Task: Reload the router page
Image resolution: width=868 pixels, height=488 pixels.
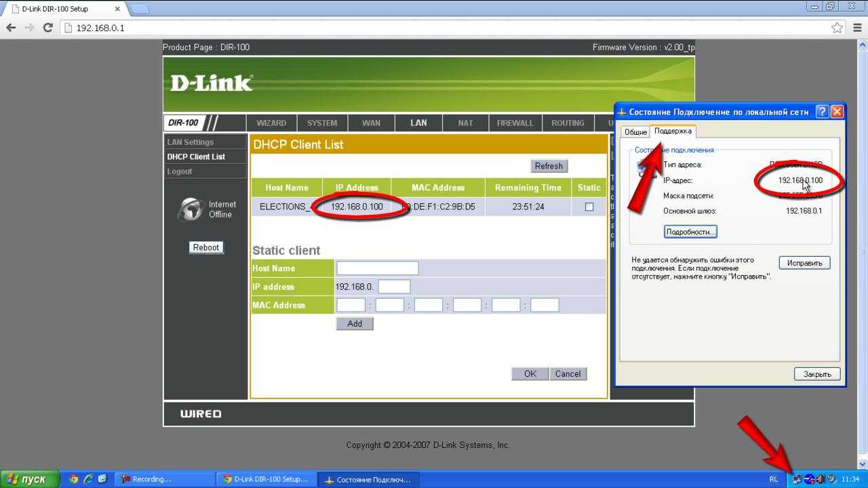Action: pos(47,28)
